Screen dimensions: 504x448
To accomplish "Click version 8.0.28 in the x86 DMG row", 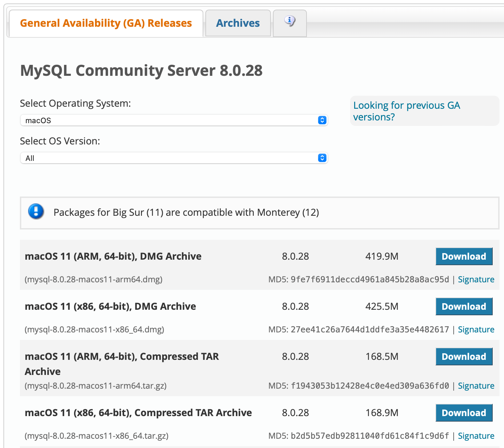I will click(296, 307).
